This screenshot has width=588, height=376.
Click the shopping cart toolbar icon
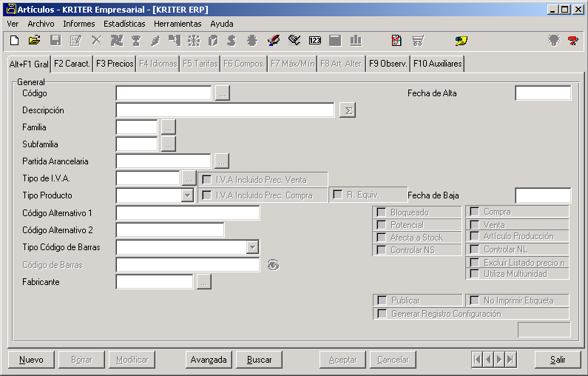click(x=418, y=40)
